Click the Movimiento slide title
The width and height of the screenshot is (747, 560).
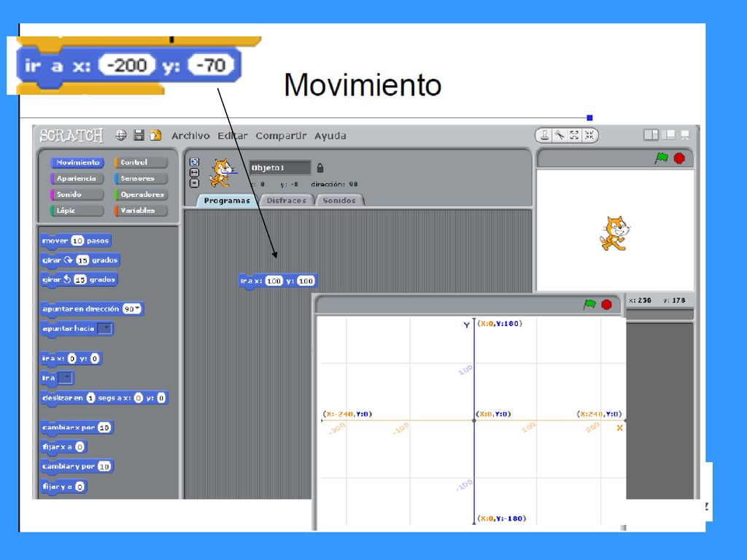coord(363,85)
